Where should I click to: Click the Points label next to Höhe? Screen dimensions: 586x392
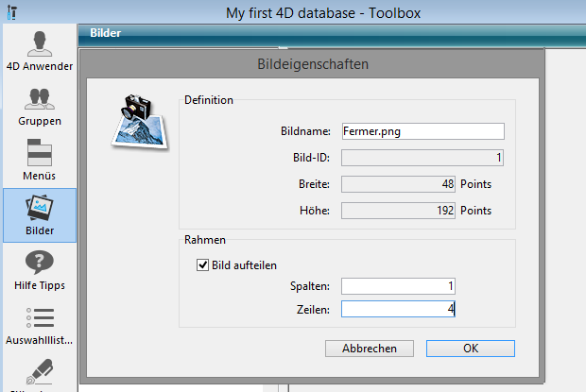tap(475, 211)
